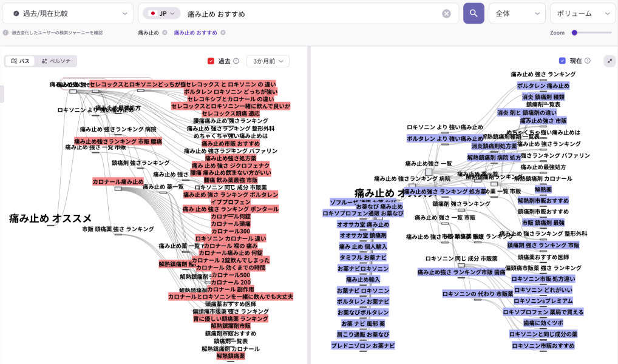
Task: Click the info icon beside 過去変化したユーザー text
Action: coord(5,33)
